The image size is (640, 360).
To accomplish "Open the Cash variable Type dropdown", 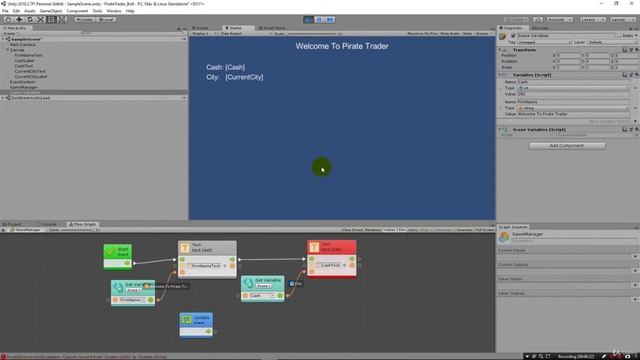I will click(573, 88).
